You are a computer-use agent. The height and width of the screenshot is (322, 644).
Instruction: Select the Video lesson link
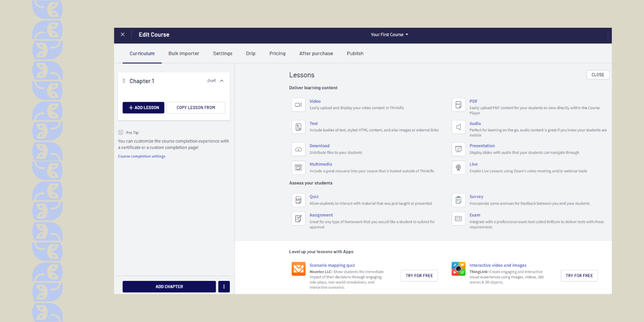coord(315,101)
